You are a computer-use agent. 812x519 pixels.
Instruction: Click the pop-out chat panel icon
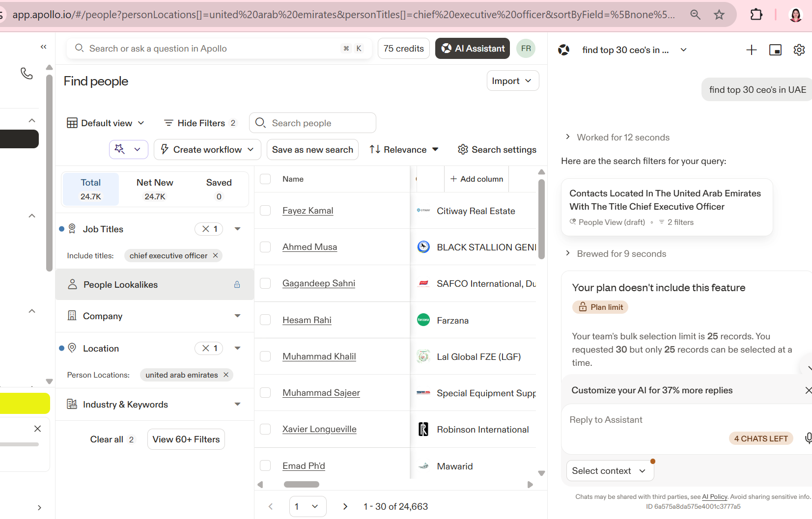click(x=775, y=50)
